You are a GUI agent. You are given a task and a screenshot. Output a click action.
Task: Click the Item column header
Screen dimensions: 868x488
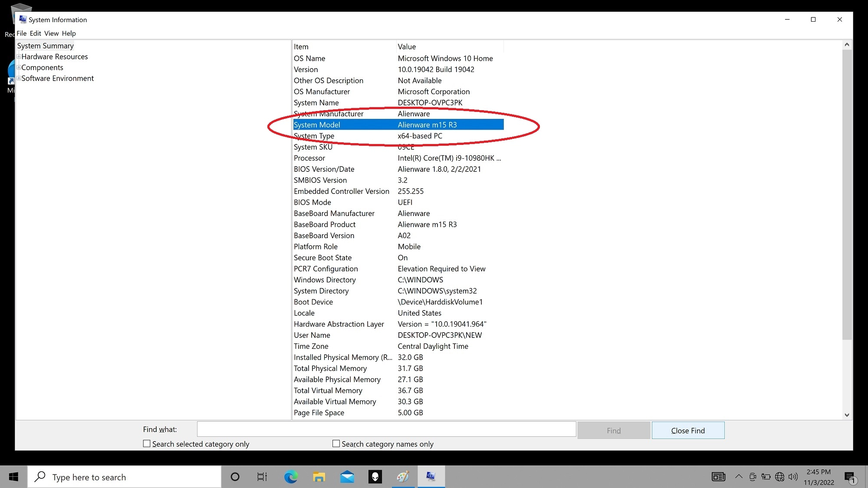click(344, 46)
